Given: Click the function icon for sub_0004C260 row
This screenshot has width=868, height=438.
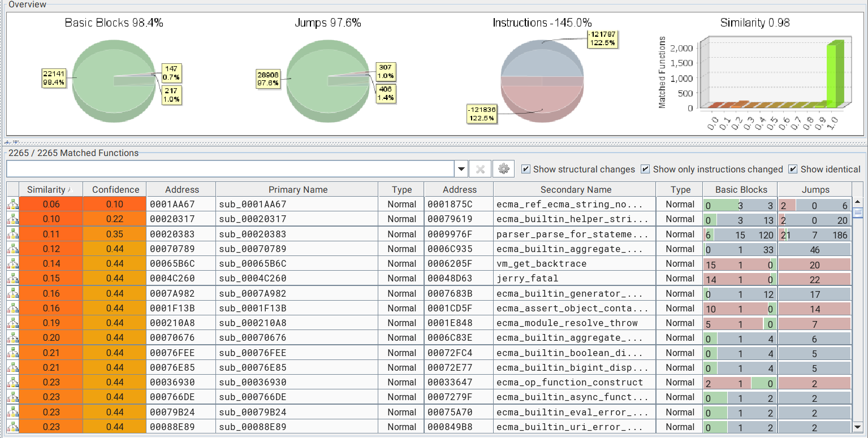Looking at the screenshot, I should [12, 279].
